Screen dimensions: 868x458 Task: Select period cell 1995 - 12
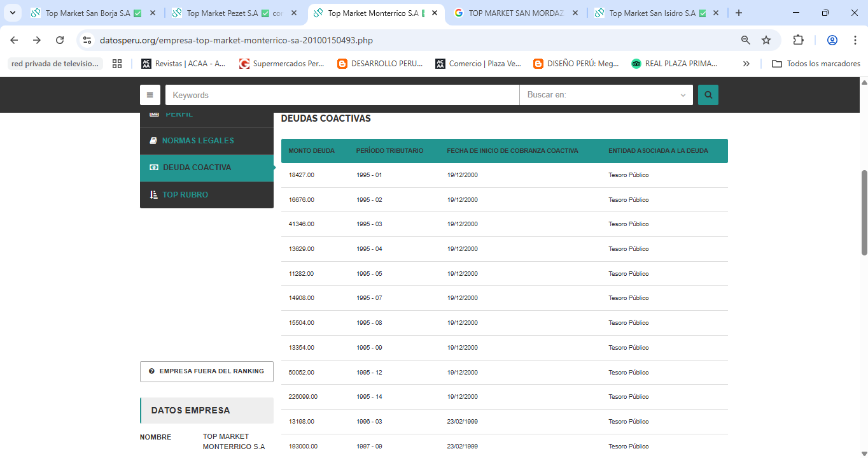point(369,372)
